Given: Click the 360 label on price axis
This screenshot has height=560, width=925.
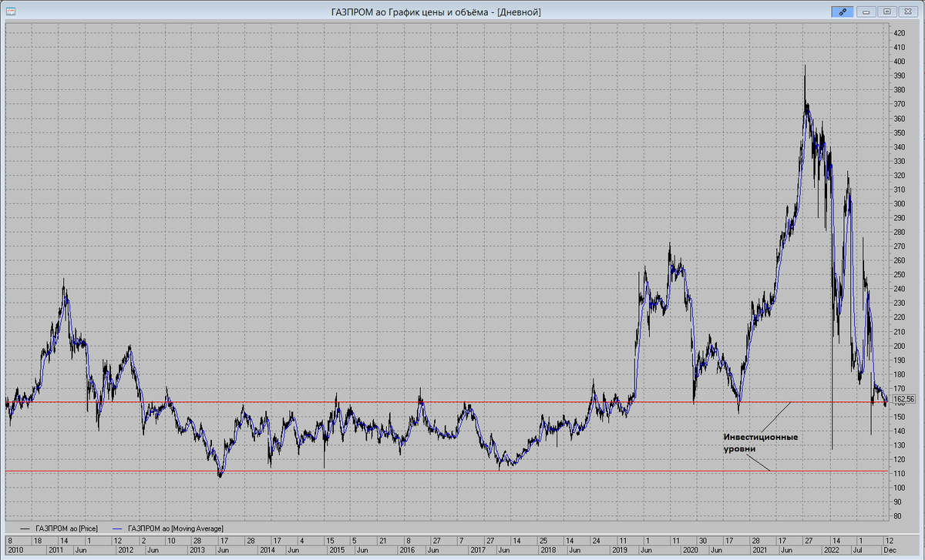Looking at the screenshot, I should pyautogui.click(x=899, y=119).
